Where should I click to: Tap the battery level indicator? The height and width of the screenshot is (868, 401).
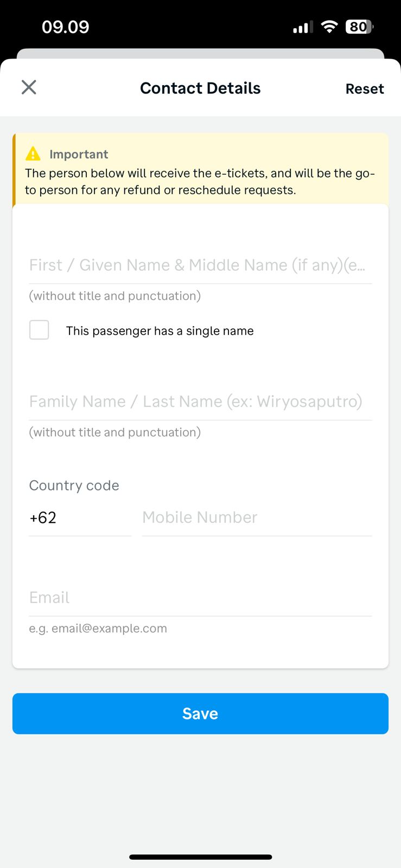(x=359, y=27)
